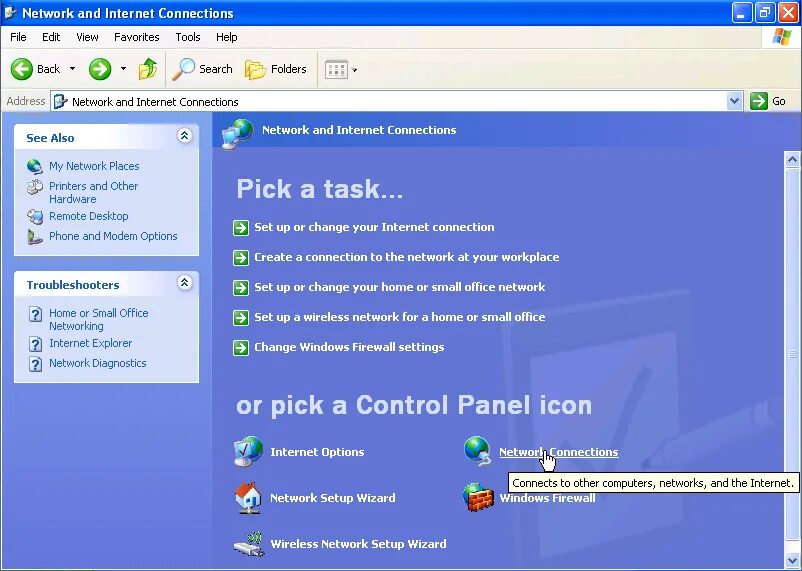Open the Tools menu
Viewport: 802px width, 571px height.
188,37
